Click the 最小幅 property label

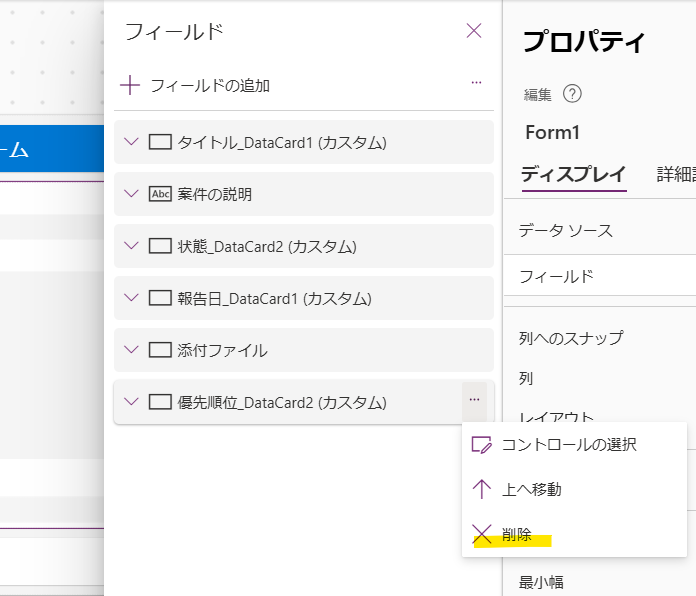(x=541, y=582)
